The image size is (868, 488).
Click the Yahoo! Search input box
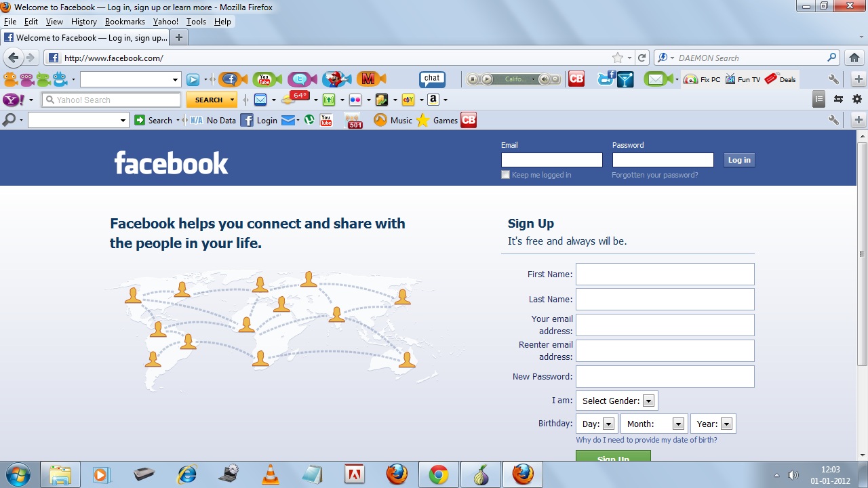click(112, 100)
